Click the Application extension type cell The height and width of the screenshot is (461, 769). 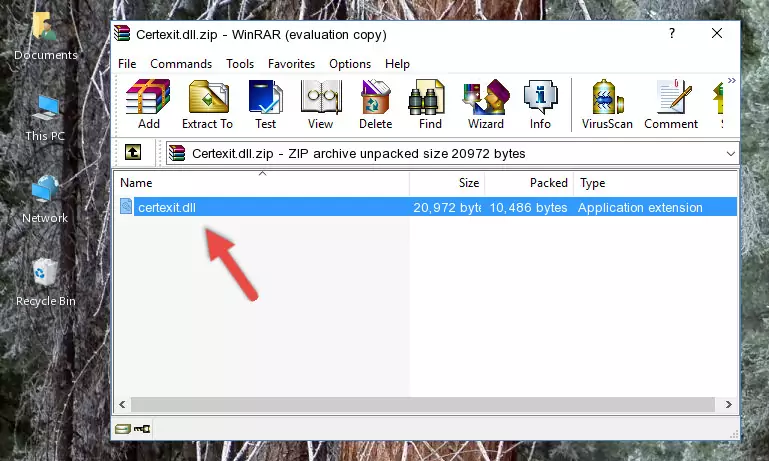[x=640, y=207]
